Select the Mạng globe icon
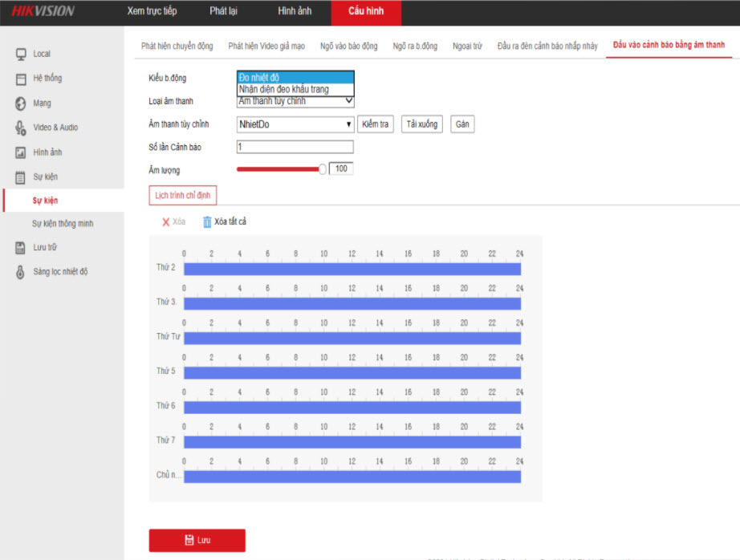 pyautogui.click(x=22, y=103)
